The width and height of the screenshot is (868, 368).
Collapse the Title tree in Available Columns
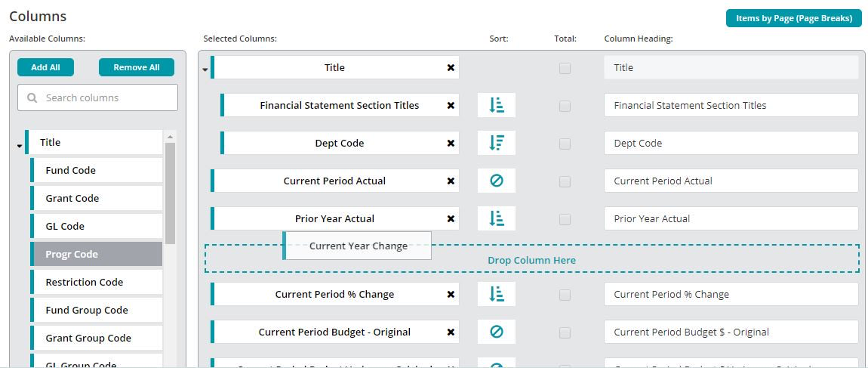(20, 146)
